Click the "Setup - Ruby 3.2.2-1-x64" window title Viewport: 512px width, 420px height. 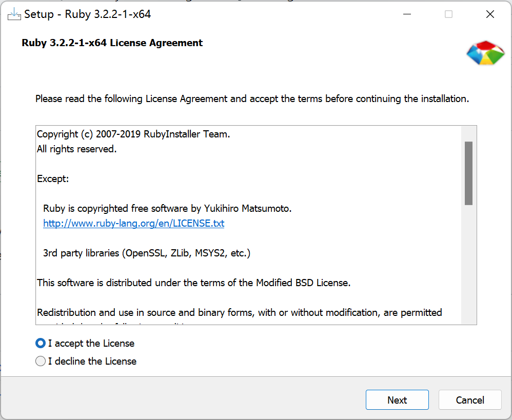[87, 14]
